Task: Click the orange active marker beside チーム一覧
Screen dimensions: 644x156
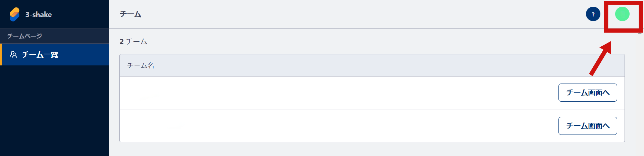Action: [x=1, y=54]
